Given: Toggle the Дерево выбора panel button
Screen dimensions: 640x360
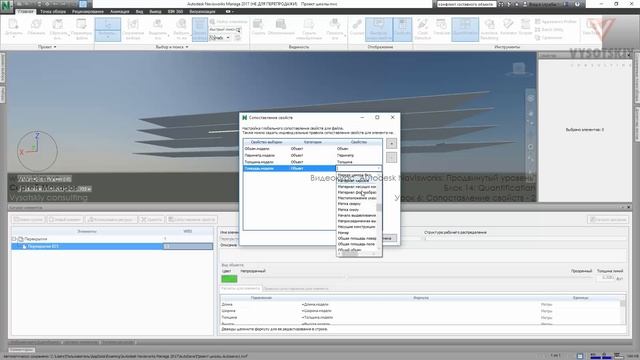Looking at the screenshot, I should [x=200, y=29].
